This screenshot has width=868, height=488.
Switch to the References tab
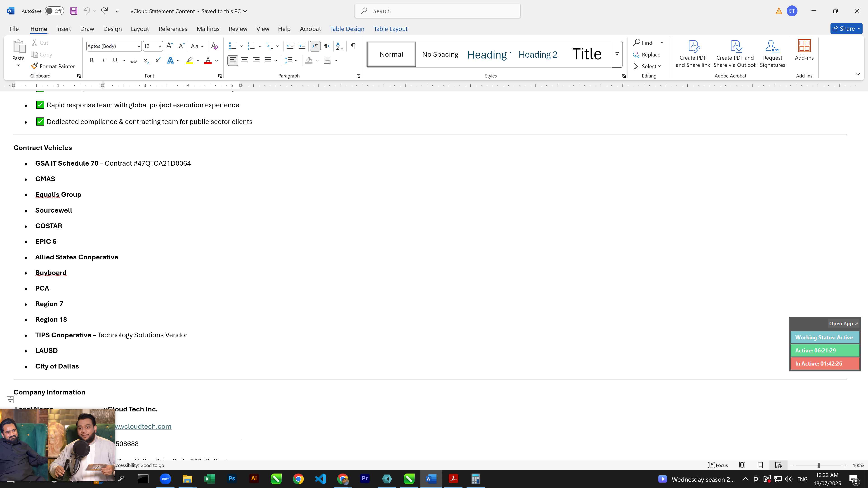pyautogui.click(x=173, y=29)
